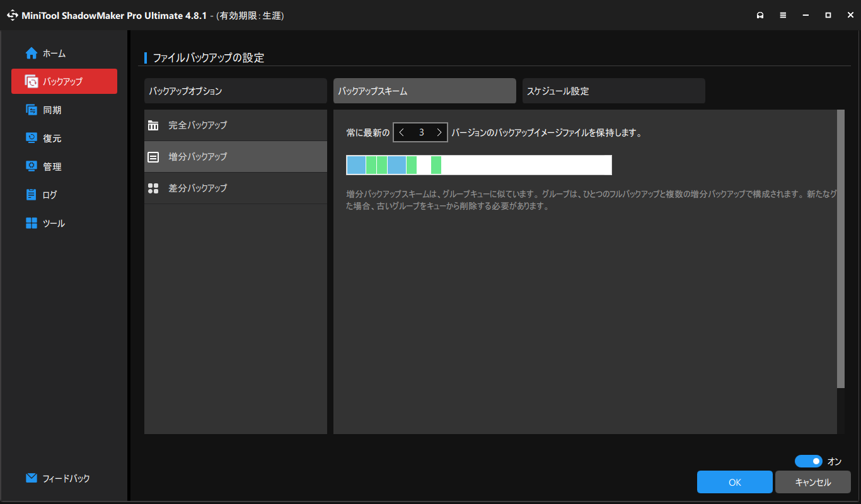Click the バージョンのバックアップイメージファイルを保持します text
This screenshot has width=861, height=504.
[x=546, y=133]
